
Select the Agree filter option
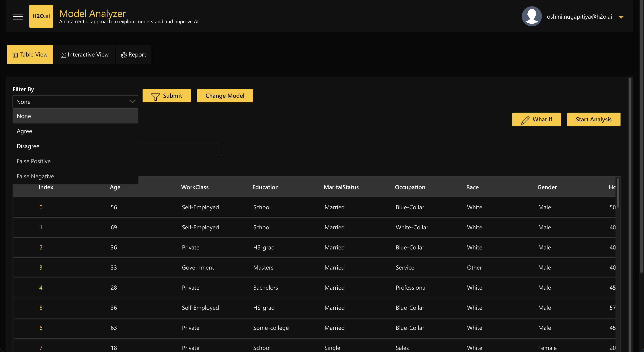pos(25,131)
